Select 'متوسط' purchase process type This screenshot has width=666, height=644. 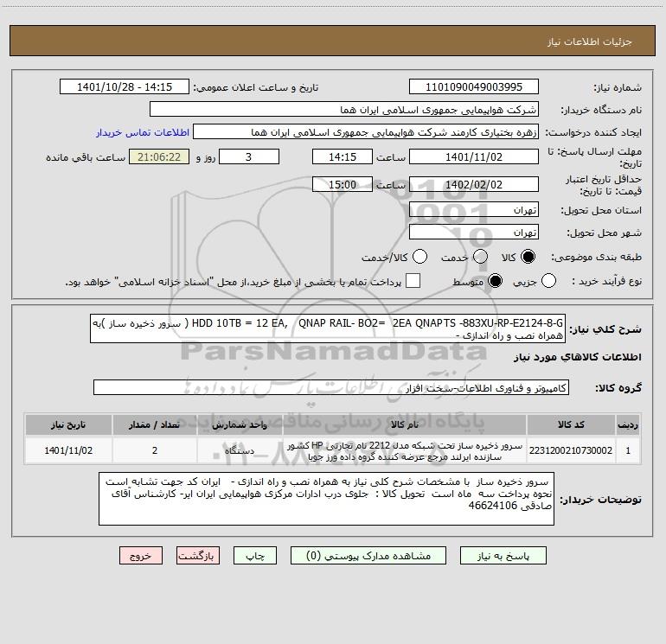click(496, 282)
